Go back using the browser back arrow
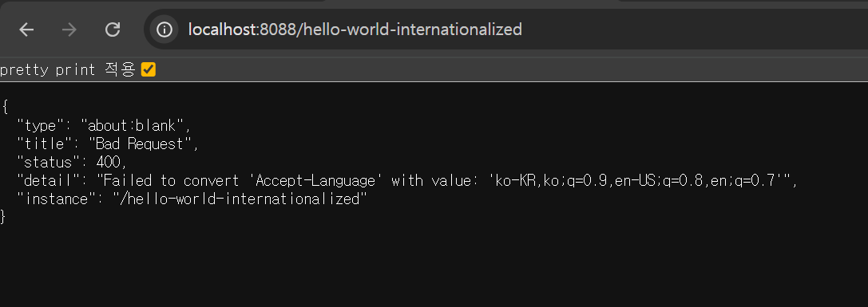868x307 pixels. pyautogui.click(x=26, y=30)
